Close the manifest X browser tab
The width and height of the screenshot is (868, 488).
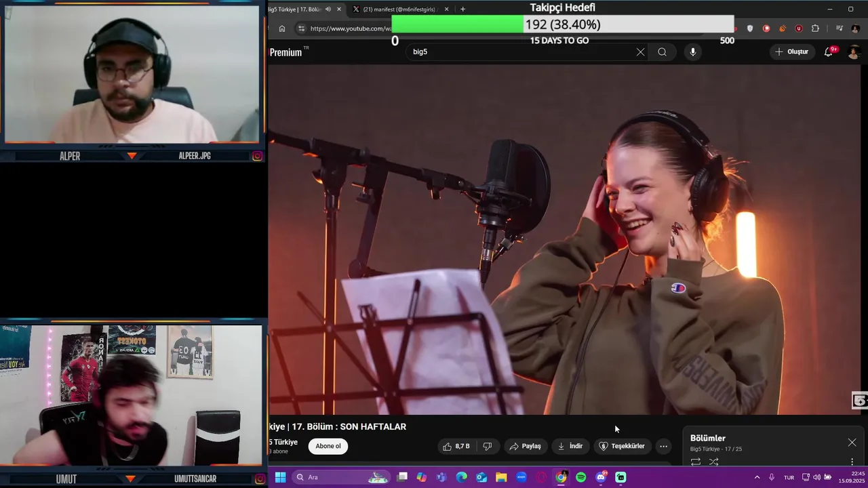(x=446, y=9)
